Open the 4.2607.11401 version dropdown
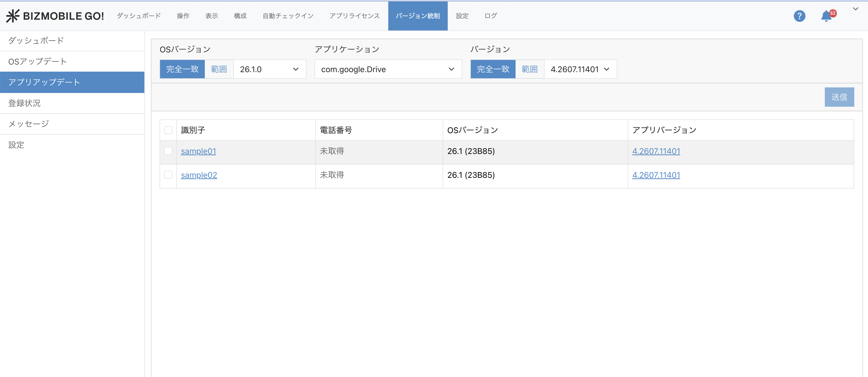The height and width of the screenshot is (377, 868). (x=580, y=69)
